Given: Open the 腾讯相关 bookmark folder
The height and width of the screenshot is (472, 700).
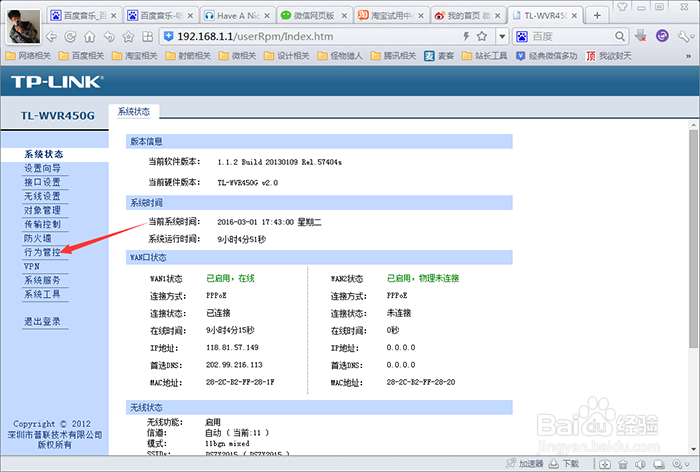Looking at the screenshot, I should point(393,56).
